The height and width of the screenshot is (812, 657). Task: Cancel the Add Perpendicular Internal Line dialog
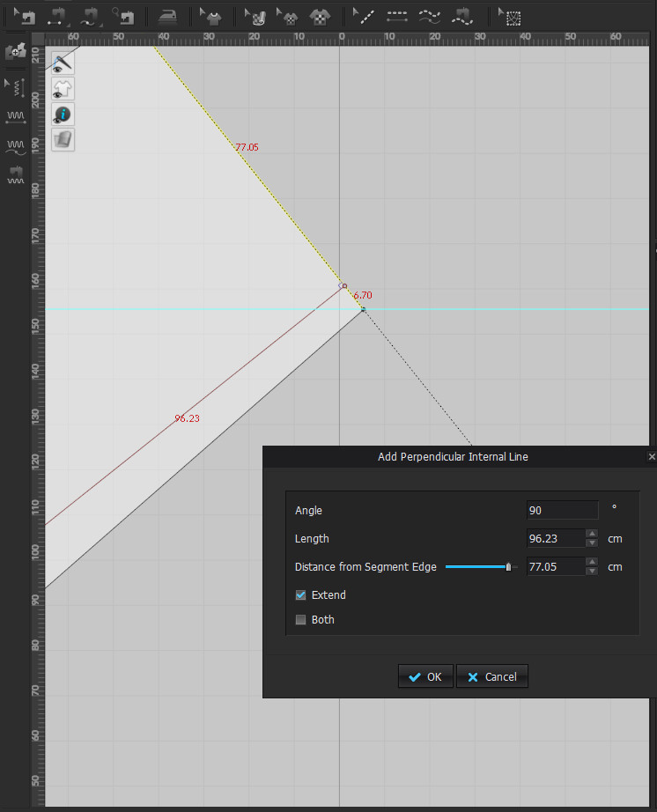tap(492, 676)
